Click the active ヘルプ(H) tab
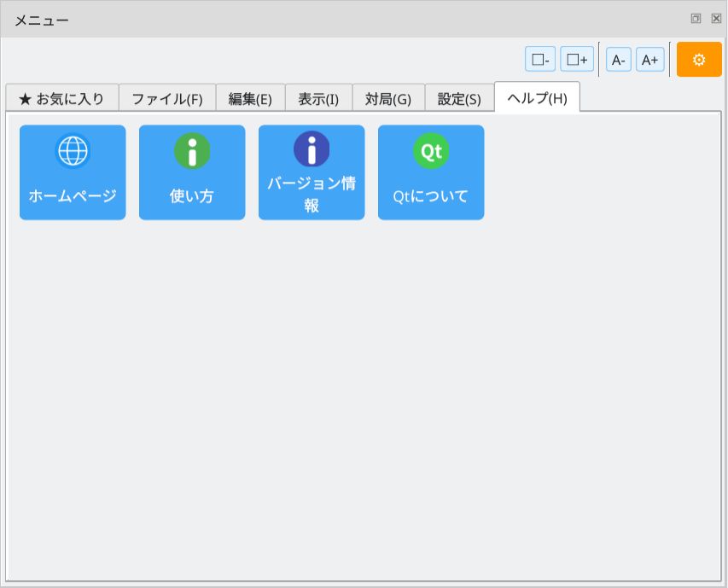The height and width of the screenshot is (588, 728). pos(537,97)
